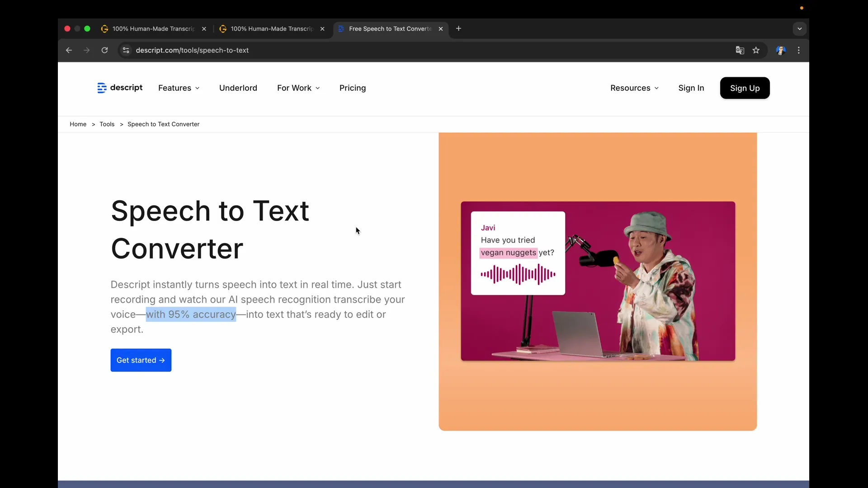Open the Home breadcrumb link
The height and width of the screenshot is (488, 868).
point(78,124)
